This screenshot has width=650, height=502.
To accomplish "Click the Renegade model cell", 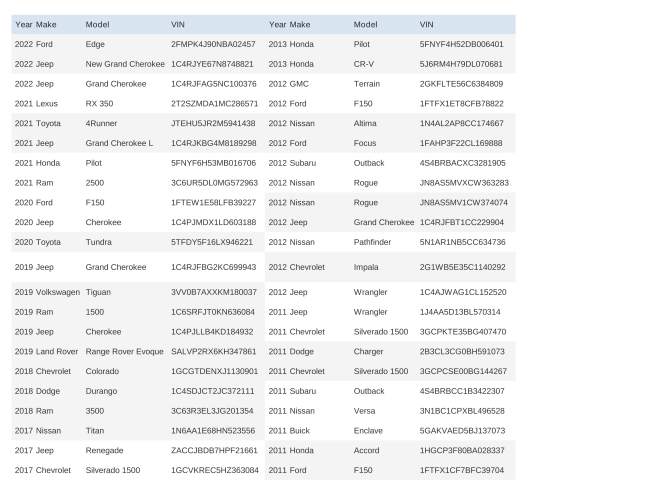I will (x=106, y=450).
